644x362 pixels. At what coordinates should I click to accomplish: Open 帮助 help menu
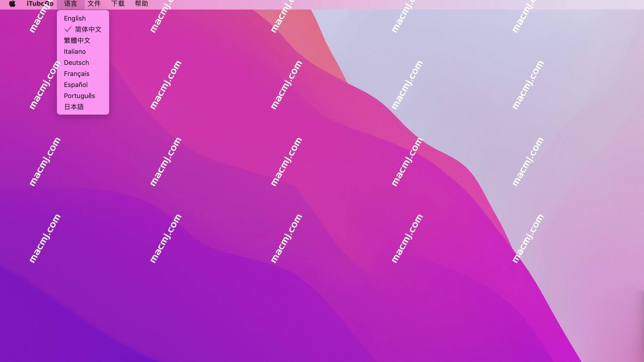(x=141, y=4)
